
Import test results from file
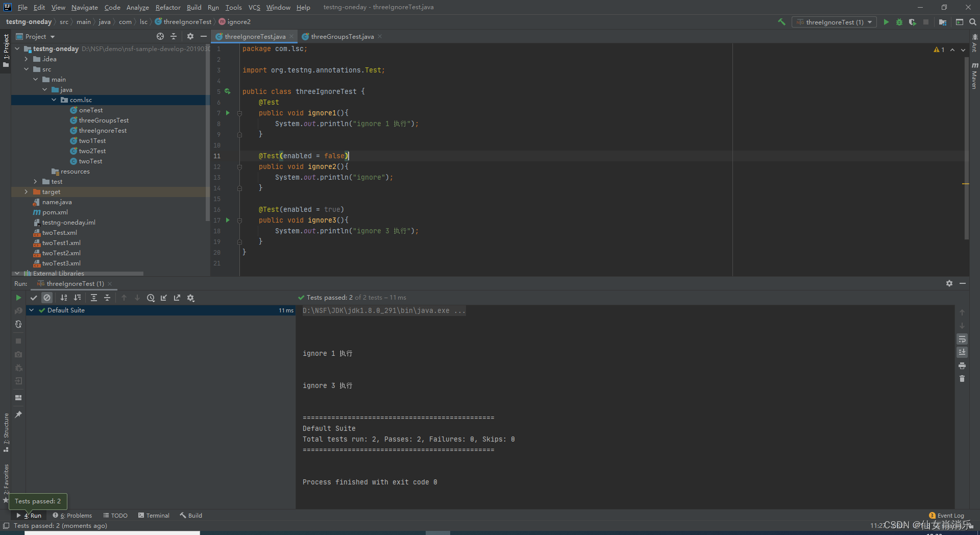164,298
